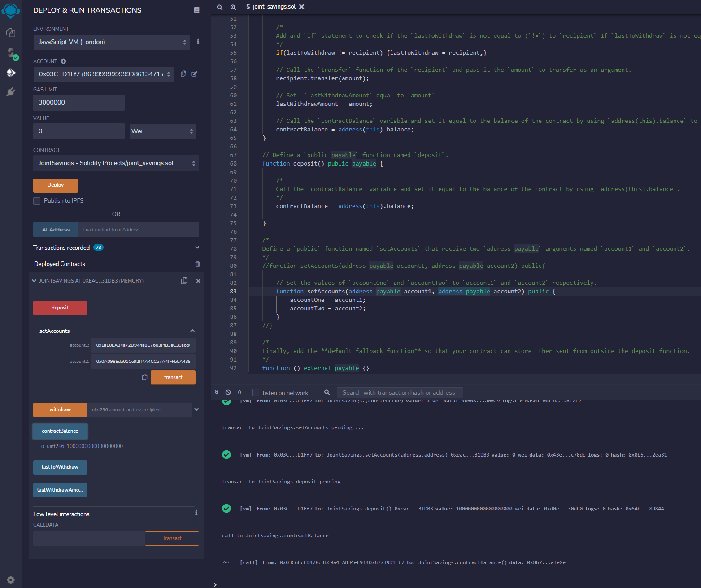The width and height of the screenshot is (701, 588).
Task: Open the Environment dropdown
Action: (x=111, y=42)
